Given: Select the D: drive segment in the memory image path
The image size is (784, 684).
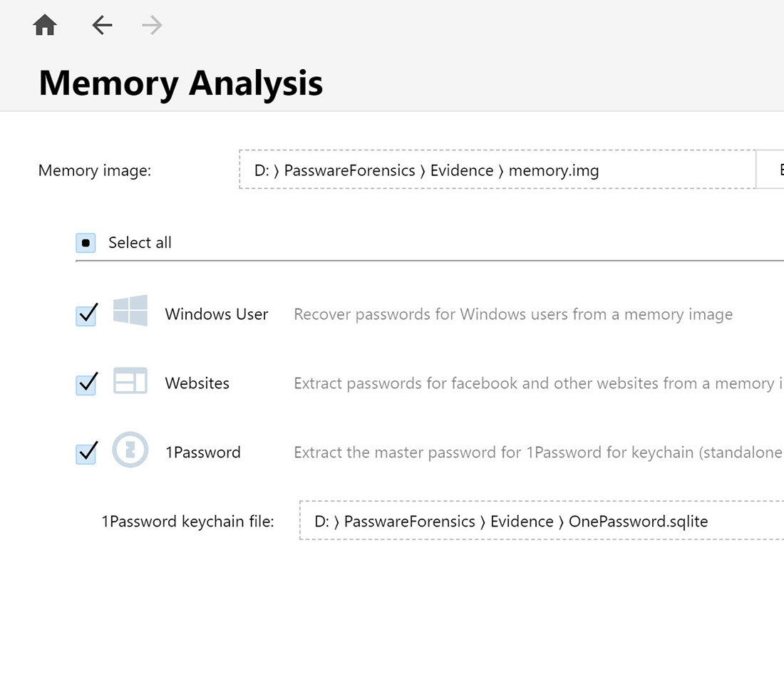Looking at the screenshot, I should [x=262, y=171].
